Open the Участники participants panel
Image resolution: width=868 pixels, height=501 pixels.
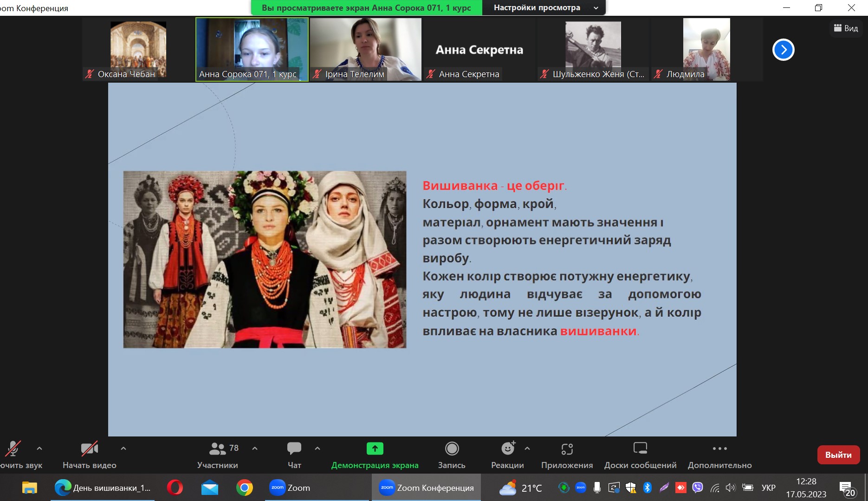click(217, 455)
